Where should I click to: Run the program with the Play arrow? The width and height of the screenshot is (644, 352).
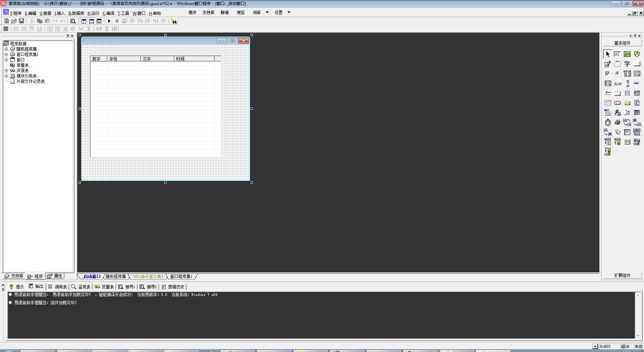109,21
